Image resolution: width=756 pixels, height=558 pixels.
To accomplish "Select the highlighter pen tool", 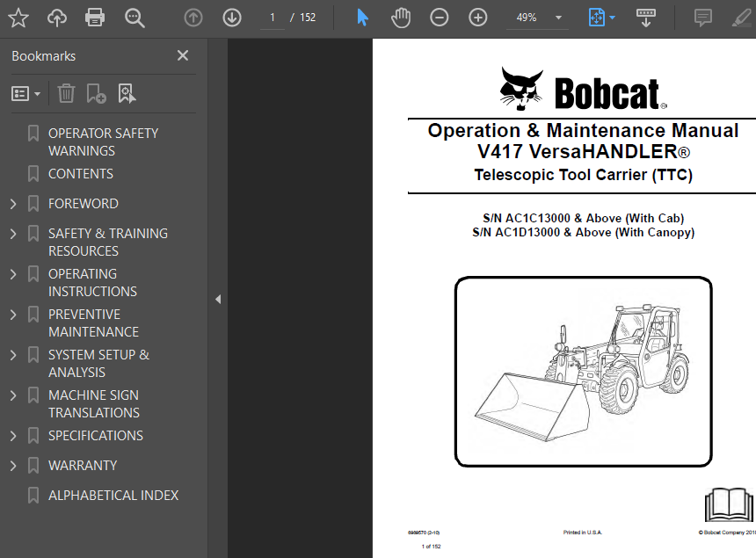I will point(742,18).
